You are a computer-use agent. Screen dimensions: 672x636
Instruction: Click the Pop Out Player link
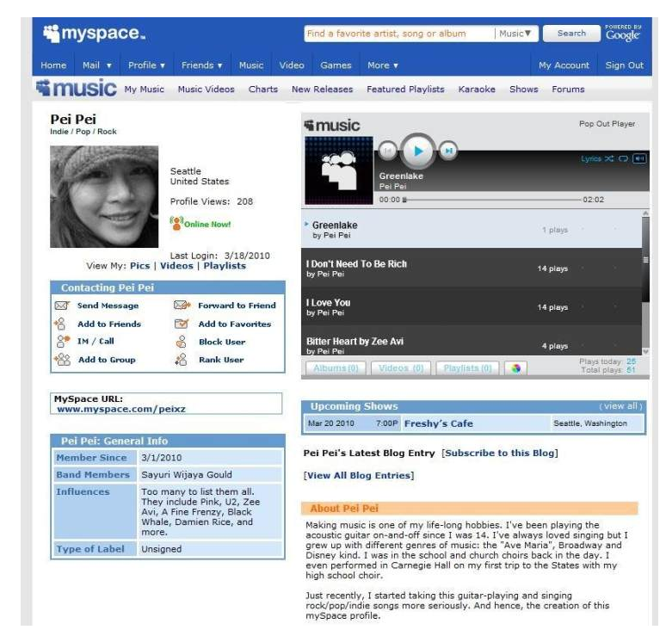point(607,123)
